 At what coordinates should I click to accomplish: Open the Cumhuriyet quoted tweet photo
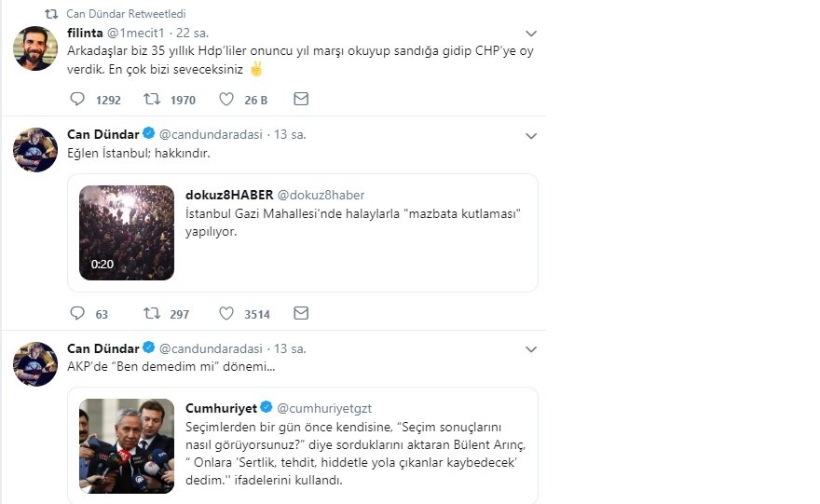(x=127, y=446)
